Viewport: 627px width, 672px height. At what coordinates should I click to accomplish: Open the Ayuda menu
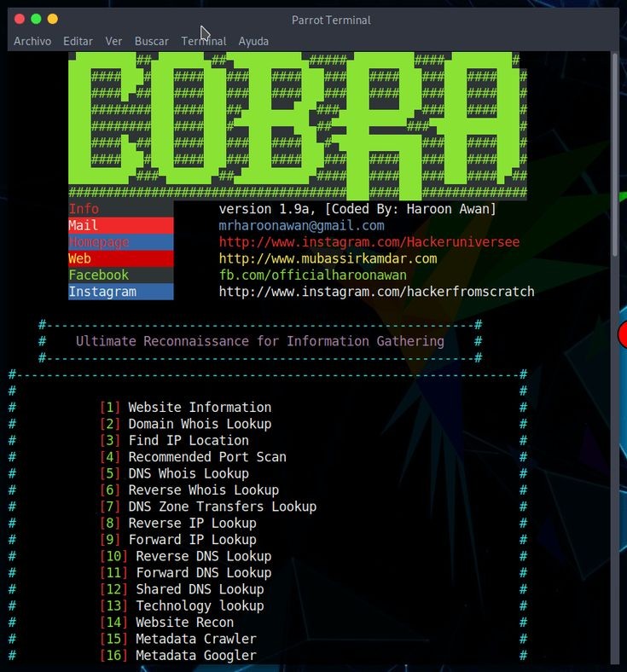[x=253, y=41]
